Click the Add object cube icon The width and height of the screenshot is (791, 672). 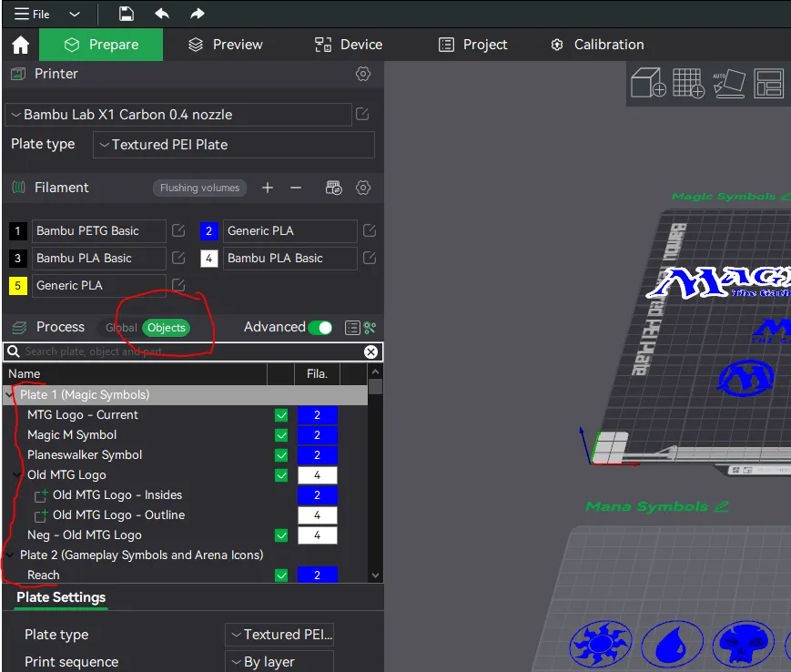point(648,83)
